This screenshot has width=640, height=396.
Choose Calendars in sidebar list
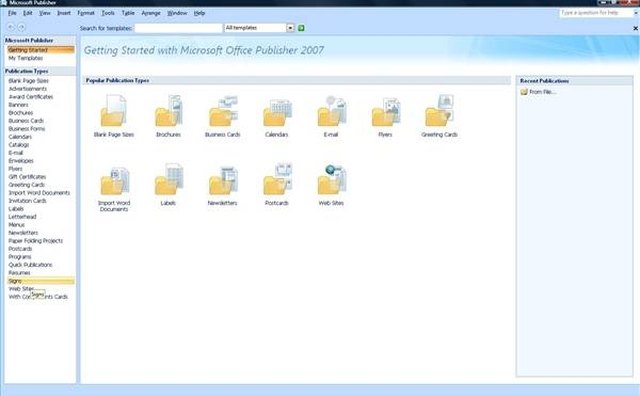click(x=20, y=137)
